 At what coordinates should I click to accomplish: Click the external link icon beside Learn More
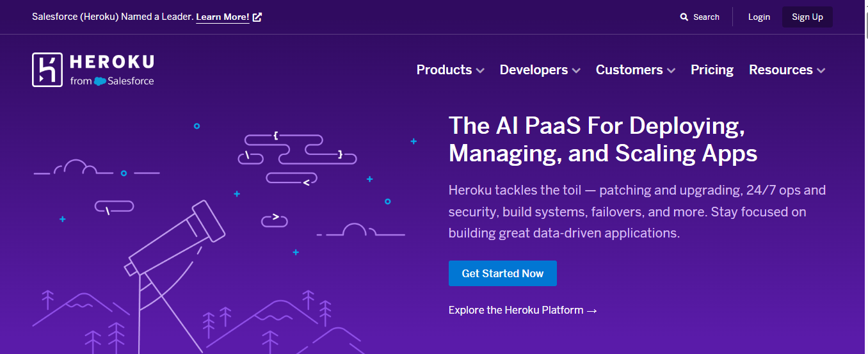tap(257, 17)
